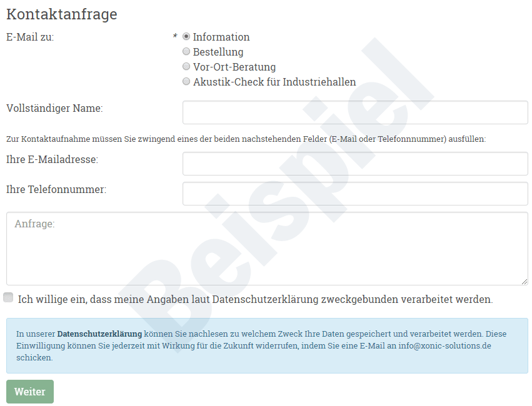Tick the data consent checkbox
Image resolution: width=532 pixels, height=406 pixels.
[8, 297]
